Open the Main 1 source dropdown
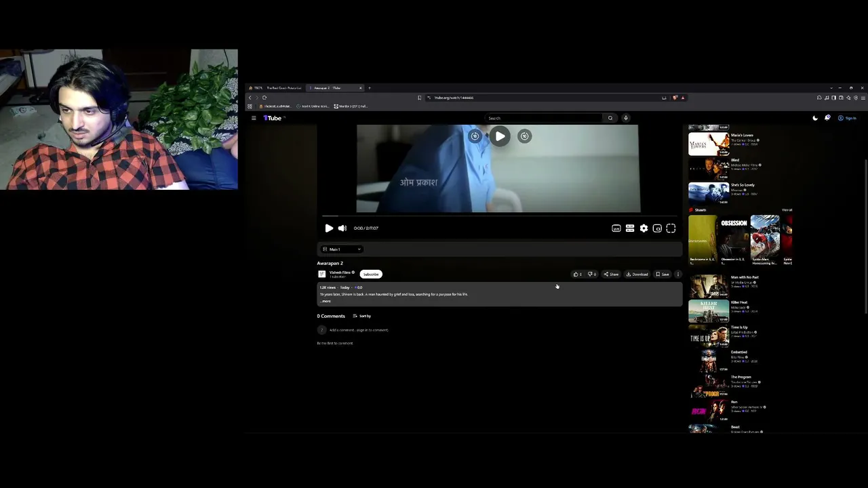868x488 pixels. pos(341,249)
